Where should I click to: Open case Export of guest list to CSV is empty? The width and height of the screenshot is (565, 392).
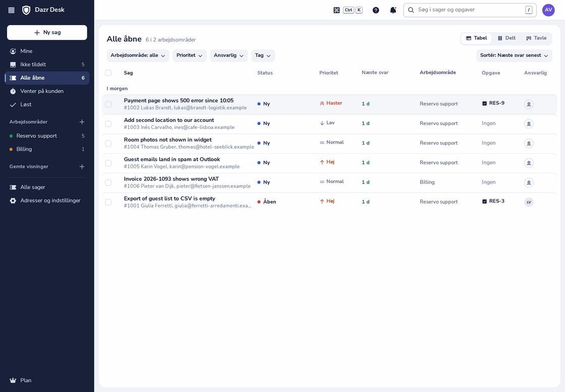pyautogui.click(x=169, y=199)
